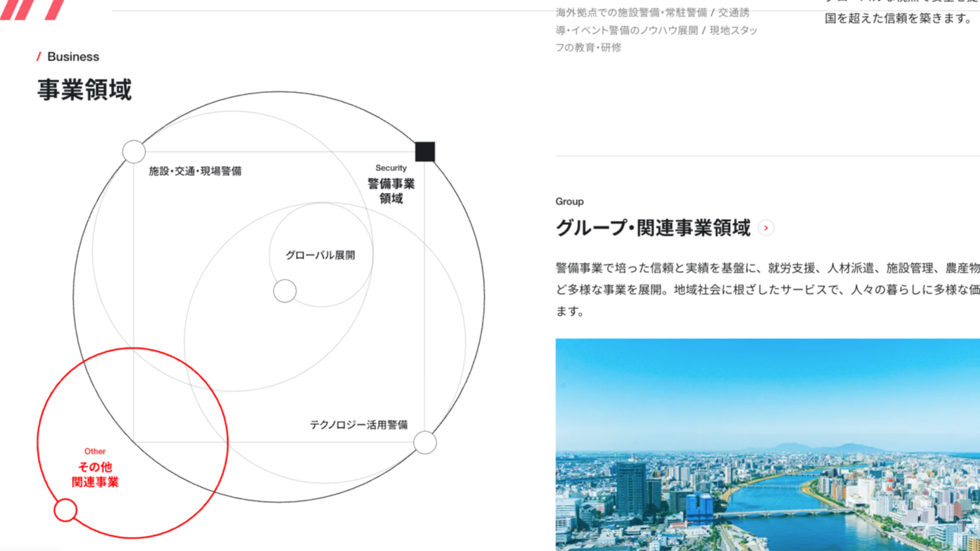Click the 警備事業領域 diagram label
This screenshot has height=551, width=980.
[x=391, y=191]
